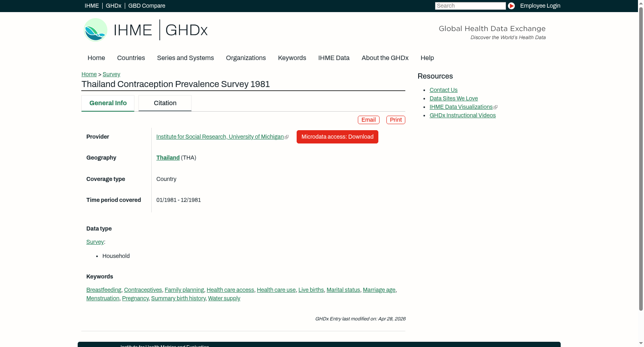Open Summary birth history keyword link

tap(178, 298)
